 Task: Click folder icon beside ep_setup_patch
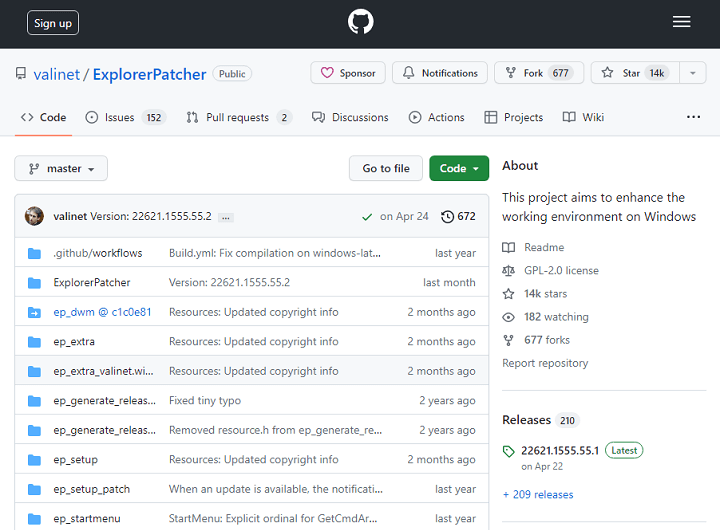click(x=34, y=489)
